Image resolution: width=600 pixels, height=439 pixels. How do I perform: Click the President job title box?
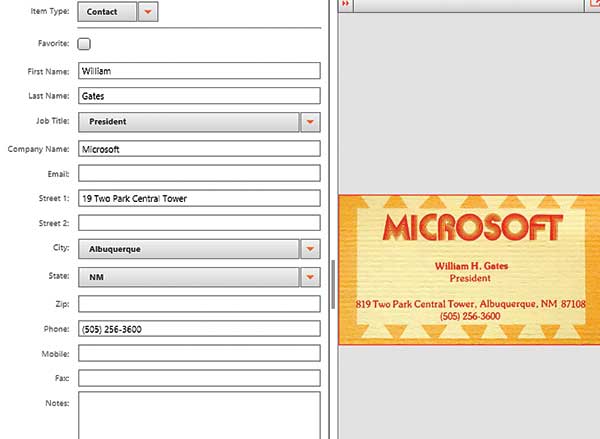(188, 122)
